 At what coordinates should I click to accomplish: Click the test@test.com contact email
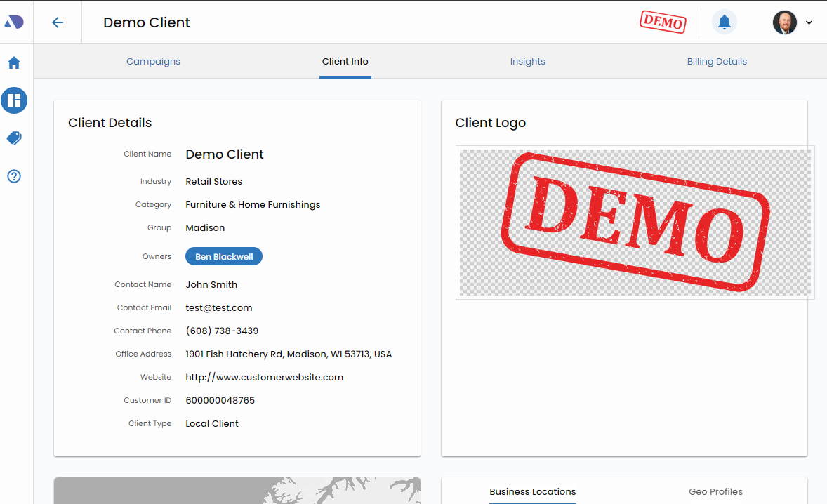[218, 308]
